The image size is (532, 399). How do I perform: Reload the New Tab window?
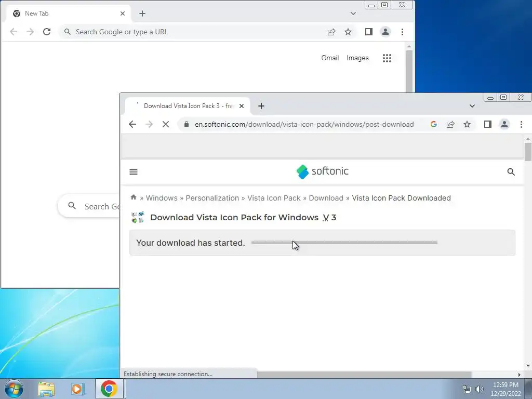pos(47,32)
